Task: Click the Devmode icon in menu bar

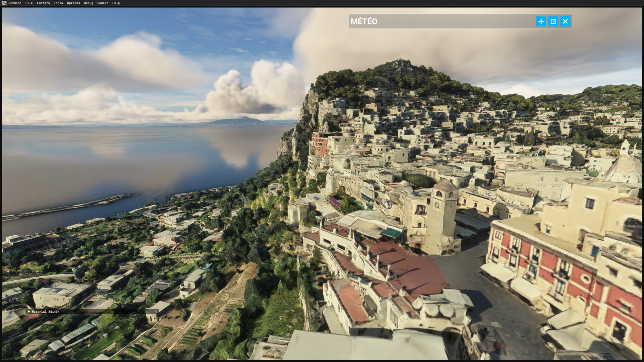Action: [4, 3]
